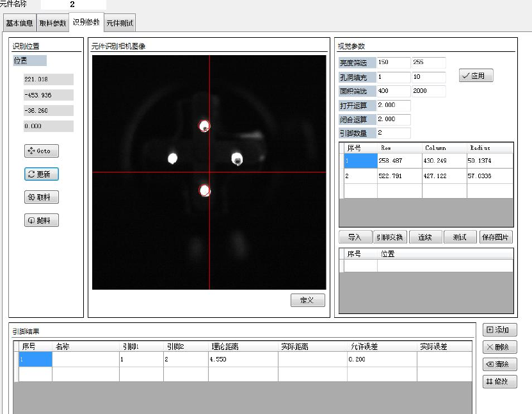Viewport: 532px width, 414px height.
Task: Click the 清除 clear button
Action: [x=499, y=364]
